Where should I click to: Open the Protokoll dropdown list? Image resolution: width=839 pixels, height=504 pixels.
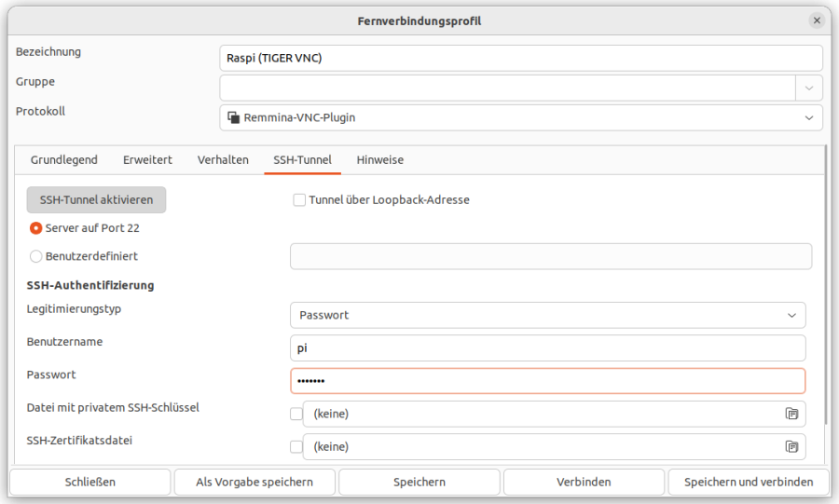pyautogui.click(x=807, y=117)
